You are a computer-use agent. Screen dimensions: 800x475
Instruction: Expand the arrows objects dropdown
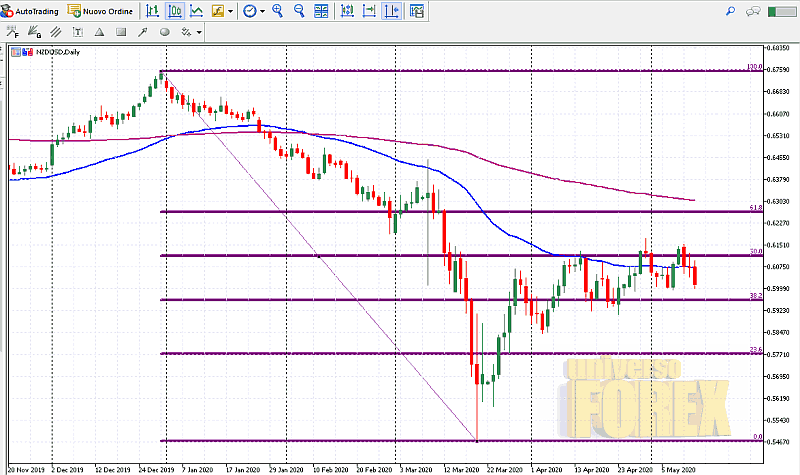pos(199,32)
